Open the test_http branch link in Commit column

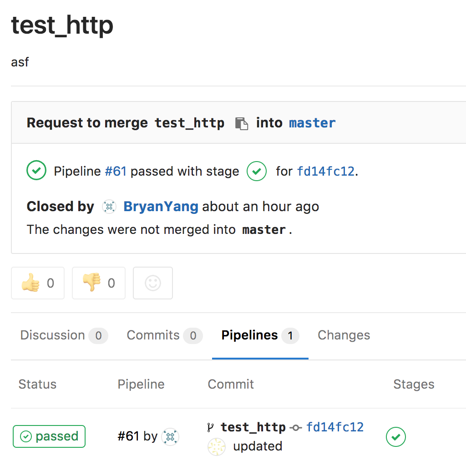point(253,427)
